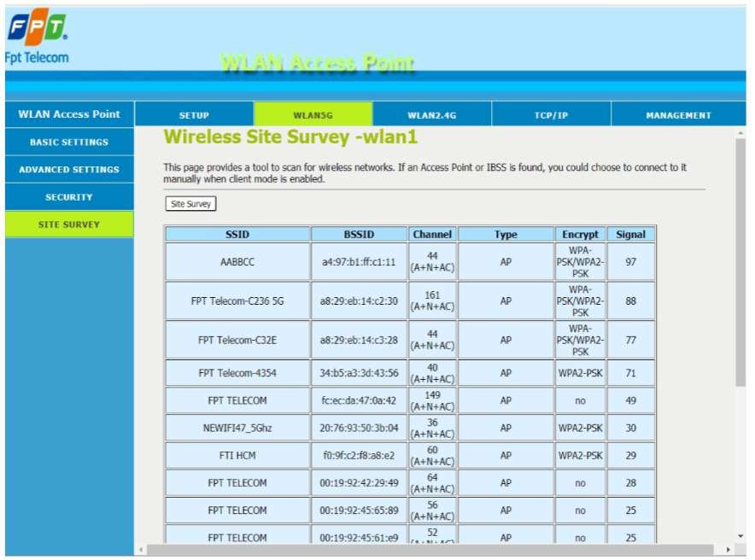
Task: Click the WLAN Access Point sidebar header
Action: (x=69, y=114)
